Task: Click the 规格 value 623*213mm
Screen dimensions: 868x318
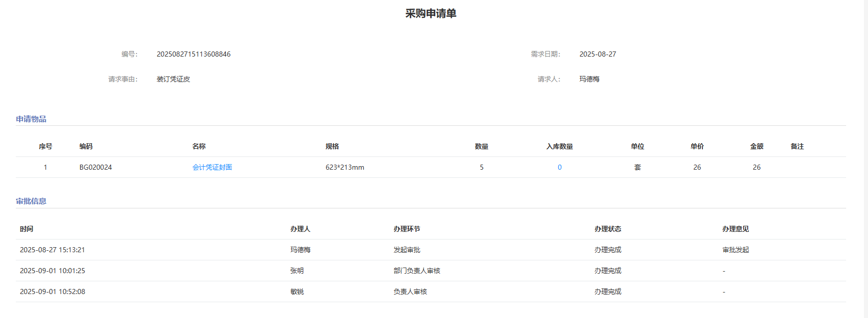Action: (x=345, y=167)
